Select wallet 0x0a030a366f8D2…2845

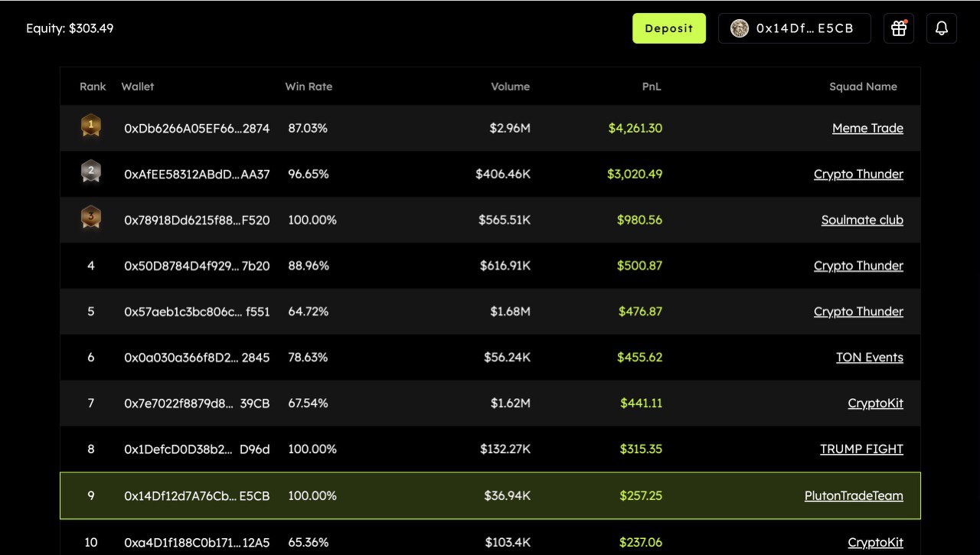pyautogui.click(x=197, y=357)
